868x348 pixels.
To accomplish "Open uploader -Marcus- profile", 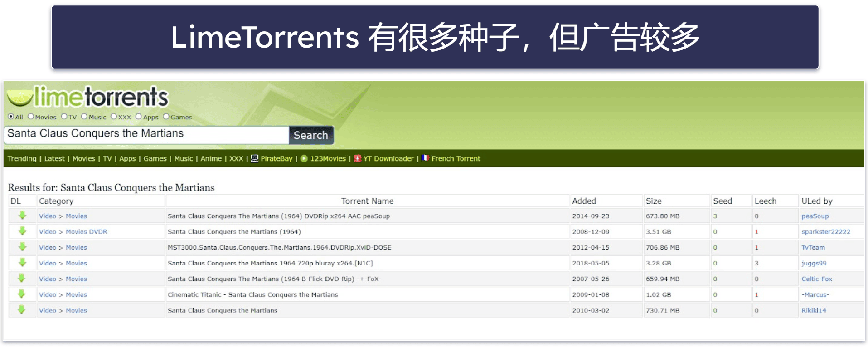I will pos(815,294).
